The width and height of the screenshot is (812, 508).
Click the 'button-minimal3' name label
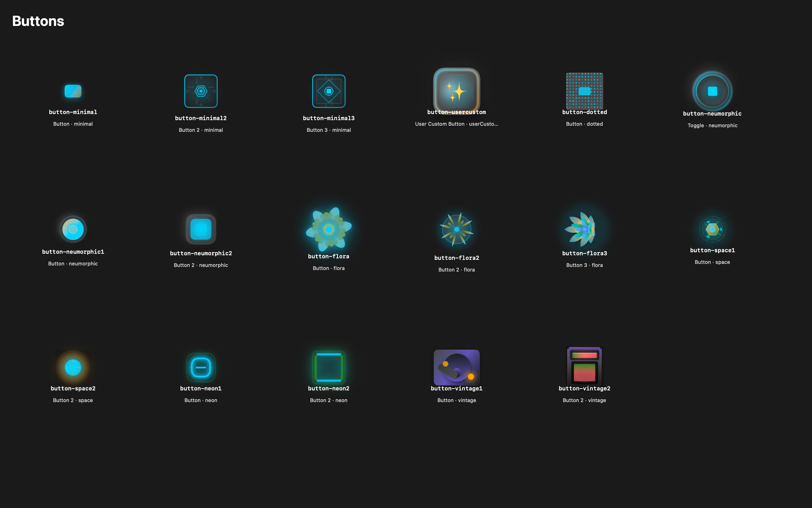[329, 118]
